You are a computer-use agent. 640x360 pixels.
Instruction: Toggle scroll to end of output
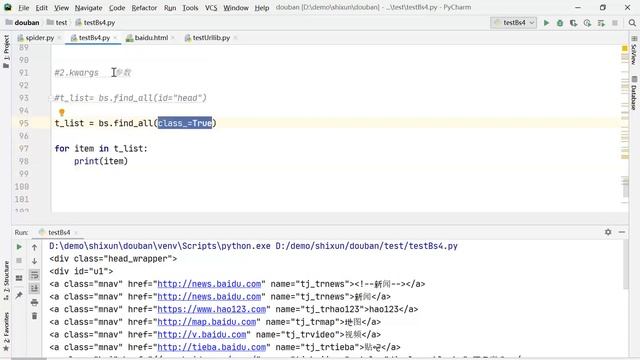(34, 289)
